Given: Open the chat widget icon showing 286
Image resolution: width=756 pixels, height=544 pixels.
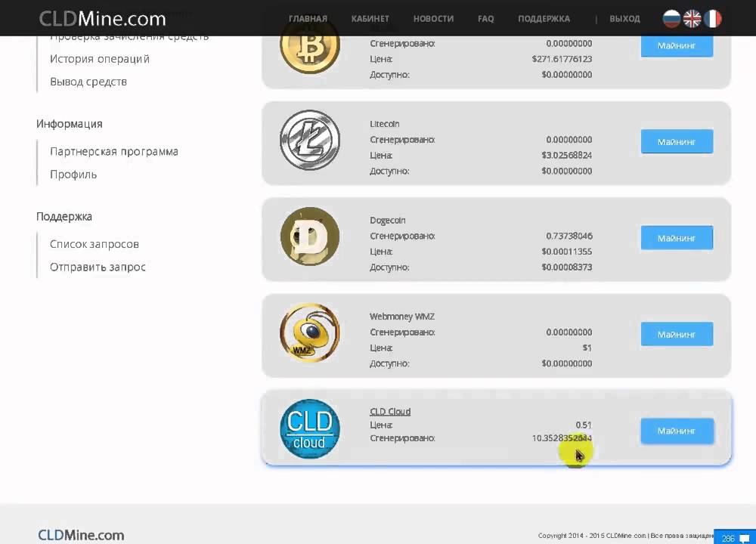Looking at the screenshot, I should tap(735, 537).
